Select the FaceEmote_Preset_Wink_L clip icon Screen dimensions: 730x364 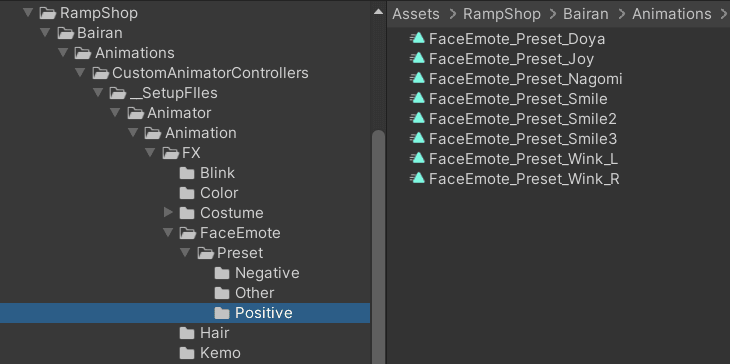417,159
